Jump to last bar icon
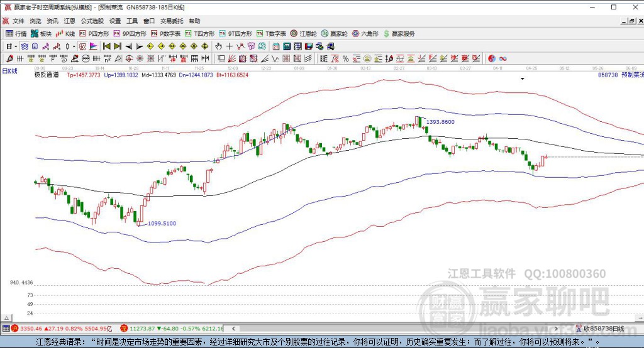Viewport: 644px width, 348px height. tap(118, 46)
